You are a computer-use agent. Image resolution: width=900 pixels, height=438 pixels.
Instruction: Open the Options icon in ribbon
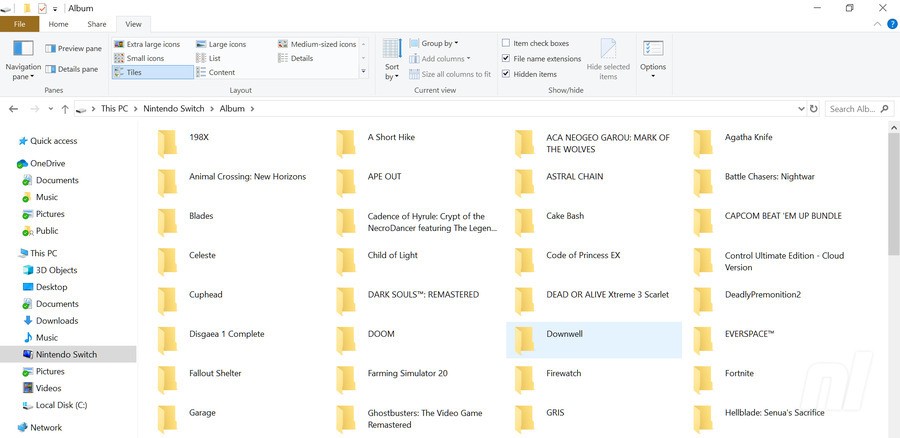[653, 51]
